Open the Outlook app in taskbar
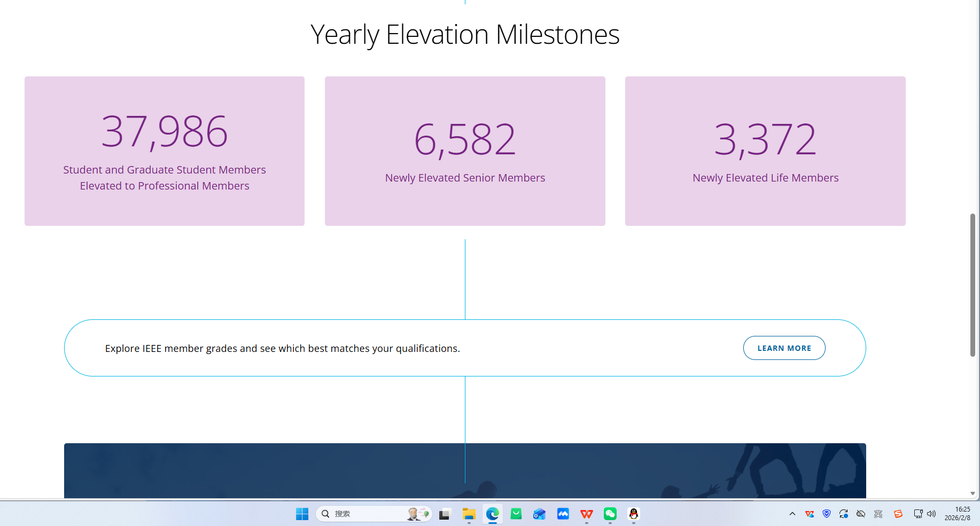 pyautogui.click(x=539, y=514)
